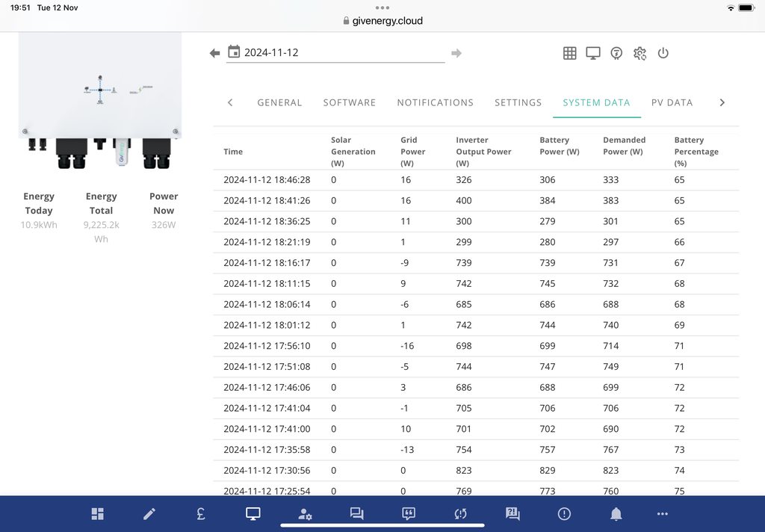765x532 pixels.
Task: Click the monitor icon above the tabs
Action: [x=593, y=53]
